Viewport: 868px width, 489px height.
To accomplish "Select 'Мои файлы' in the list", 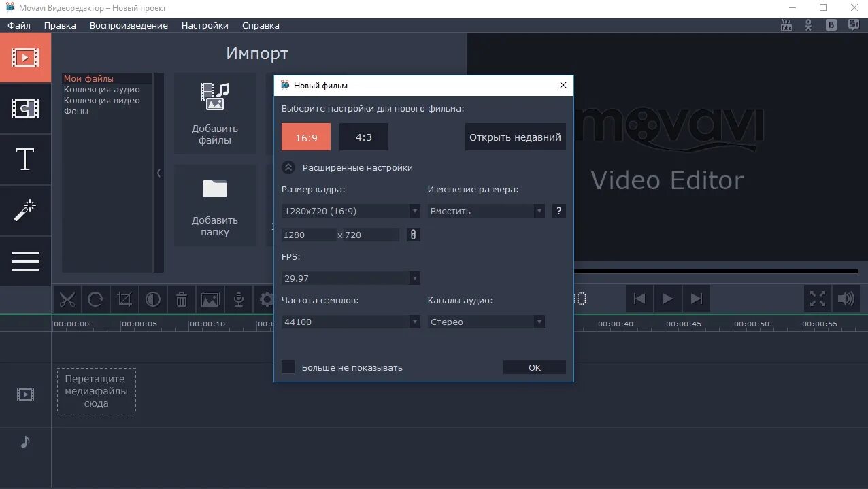I will 107,78.
